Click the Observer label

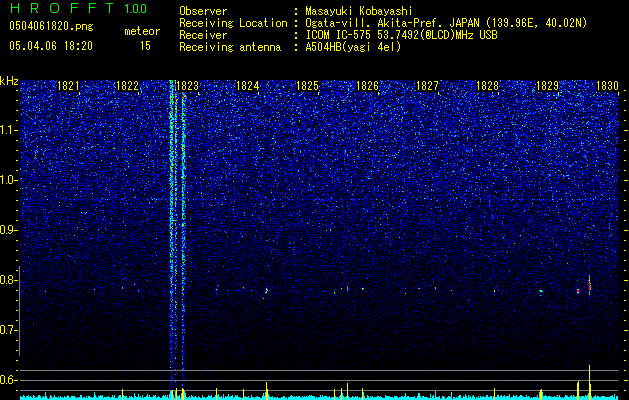coord(203,11)
